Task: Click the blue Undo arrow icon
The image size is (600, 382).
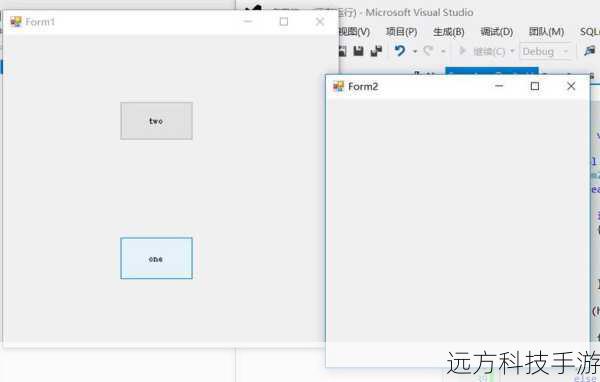Action: click(400, 51)
